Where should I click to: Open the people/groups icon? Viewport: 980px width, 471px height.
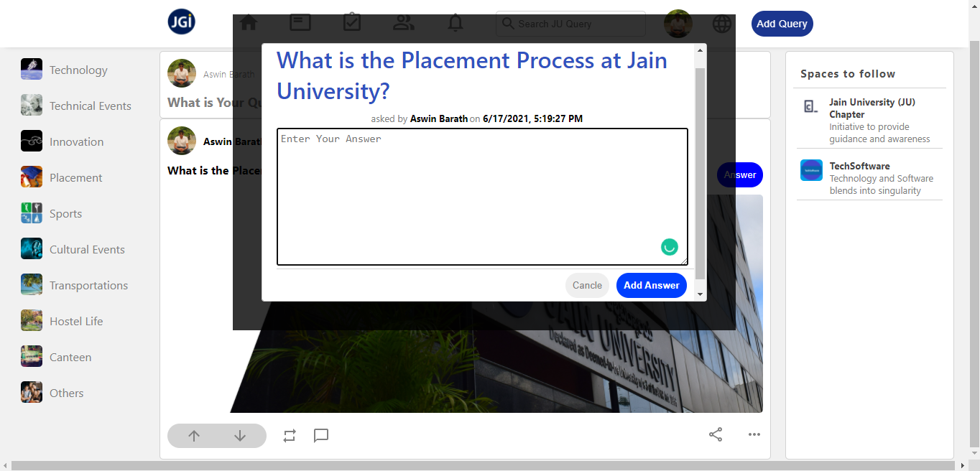(x=404, y=23)
